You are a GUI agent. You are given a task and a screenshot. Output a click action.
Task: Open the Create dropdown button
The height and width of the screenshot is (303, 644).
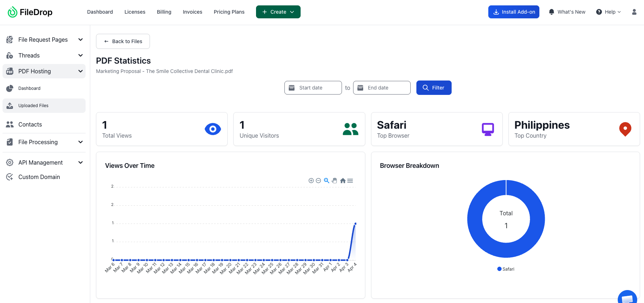(x=278, y=12)
